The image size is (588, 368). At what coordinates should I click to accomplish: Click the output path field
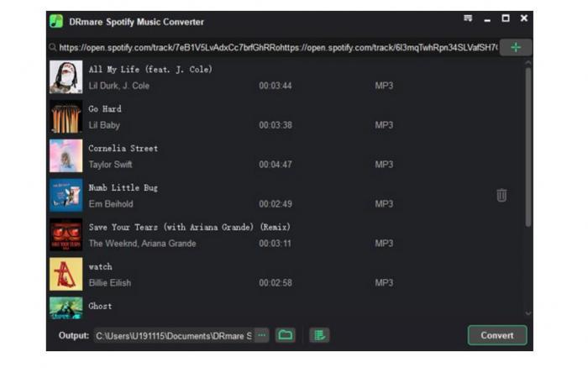pos(174,336)
